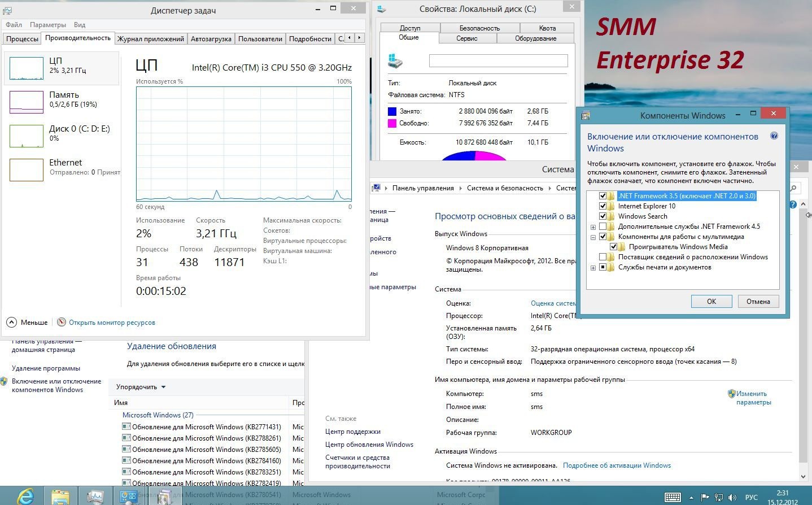Uncheck Internet Explorer 10 component
812x505 pixels.
pyautogui.click(x=603, y=206)
